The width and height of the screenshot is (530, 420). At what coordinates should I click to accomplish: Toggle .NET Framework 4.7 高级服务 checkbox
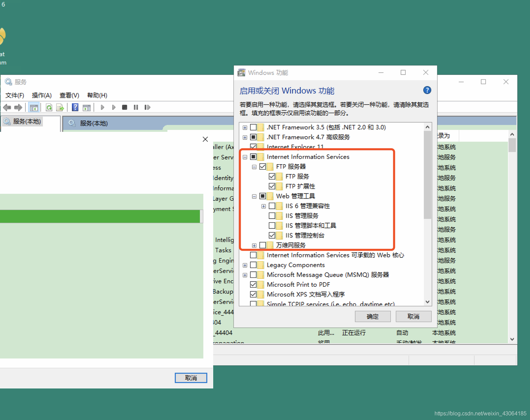click(x=253, y=137)
